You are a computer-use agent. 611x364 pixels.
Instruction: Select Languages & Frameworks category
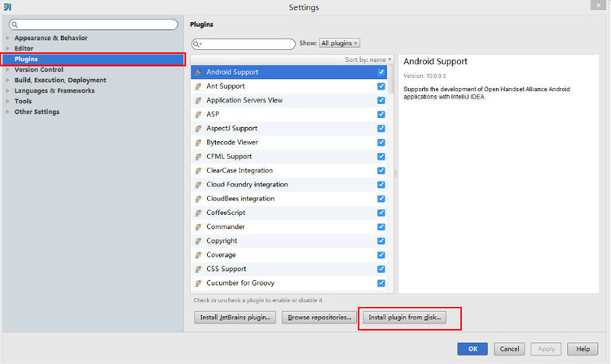point(54,90)
